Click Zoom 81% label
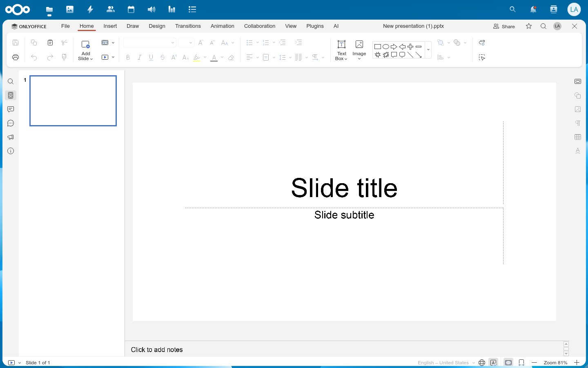This screenshot has height=368, width=588. pyautogui.click(x=555, y=363)
